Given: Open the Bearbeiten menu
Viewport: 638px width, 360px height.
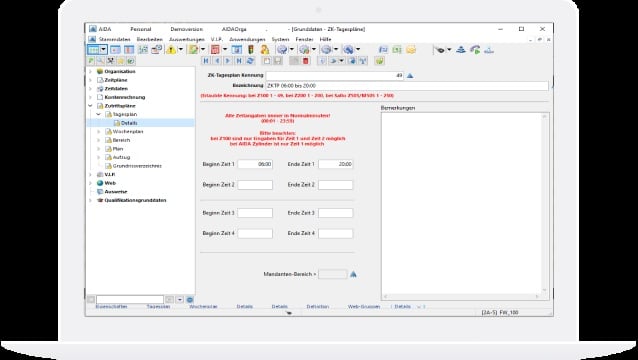Looking at the screenshot, I should pos(149,39).
